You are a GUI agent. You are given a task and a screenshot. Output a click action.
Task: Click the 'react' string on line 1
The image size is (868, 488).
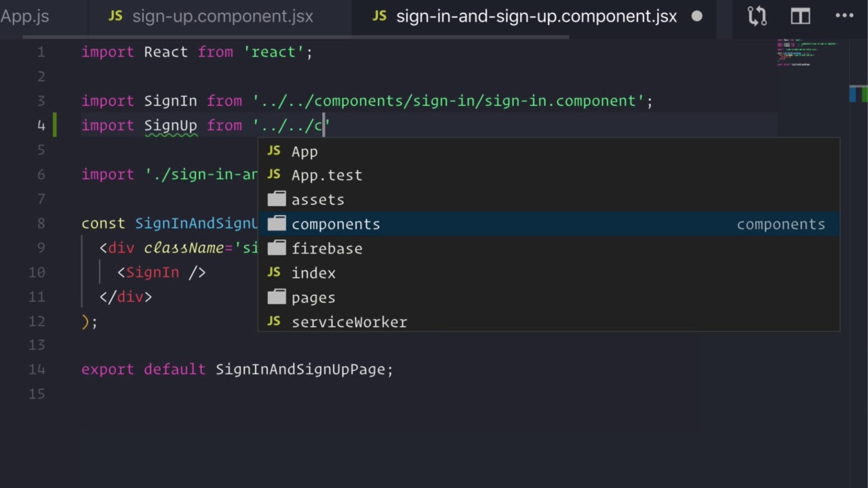(273, 52)
